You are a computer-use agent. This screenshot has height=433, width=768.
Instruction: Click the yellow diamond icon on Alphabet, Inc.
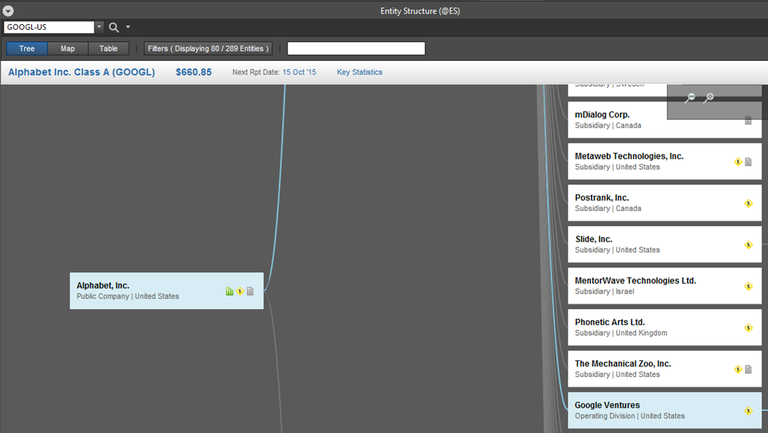coord(240,291)
